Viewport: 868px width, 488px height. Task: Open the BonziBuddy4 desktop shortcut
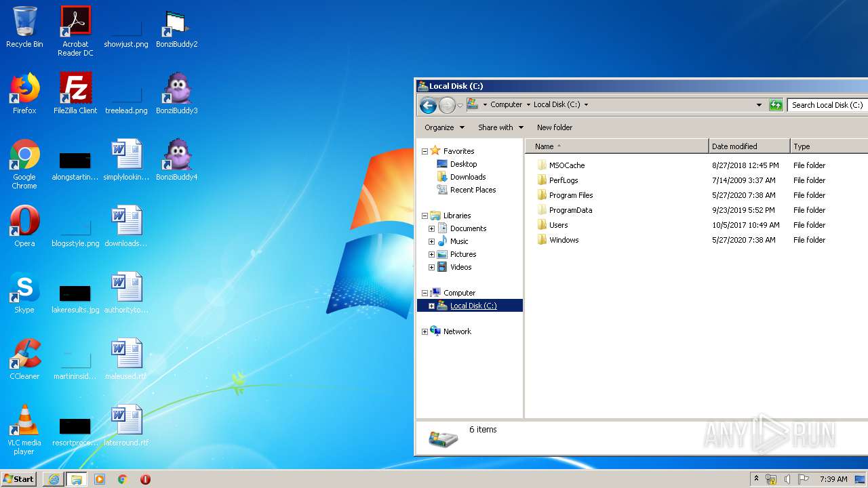[176, 160]
